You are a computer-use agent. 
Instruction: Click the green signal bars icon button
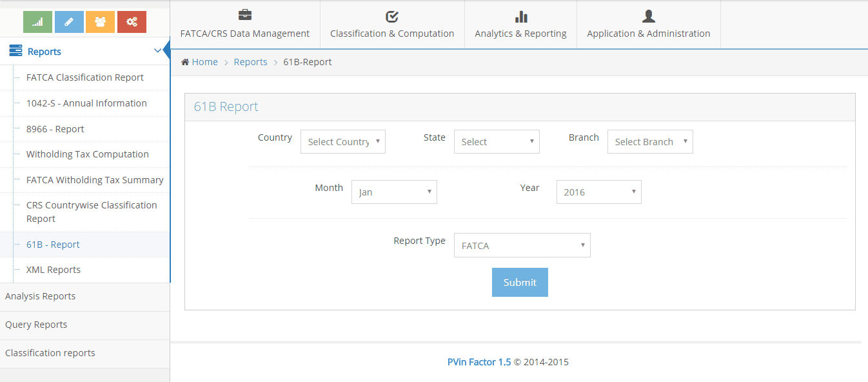[37, 22]
